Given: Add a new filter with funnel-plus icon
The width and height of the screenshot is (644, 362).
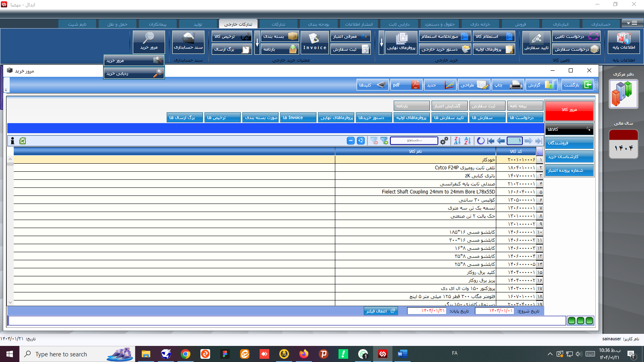Looking at the screenshot, I should pyautogui.click(x=384, y=141).
